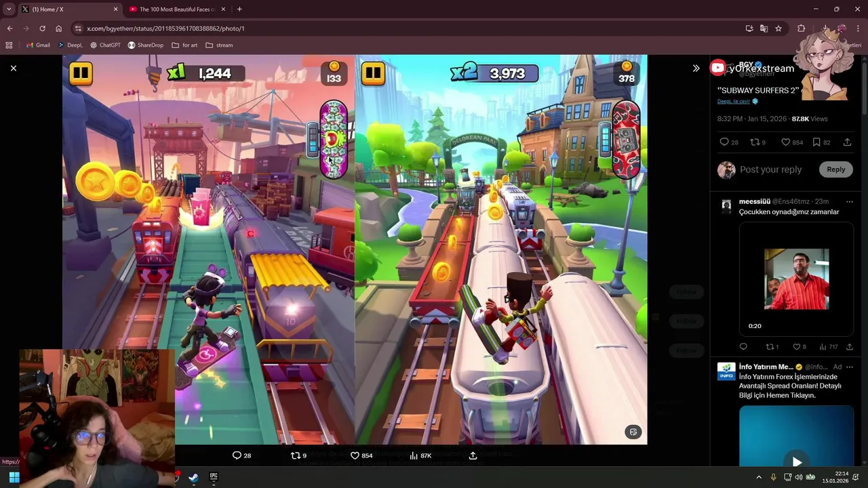Go back with browser back arrow

(9, 28)
